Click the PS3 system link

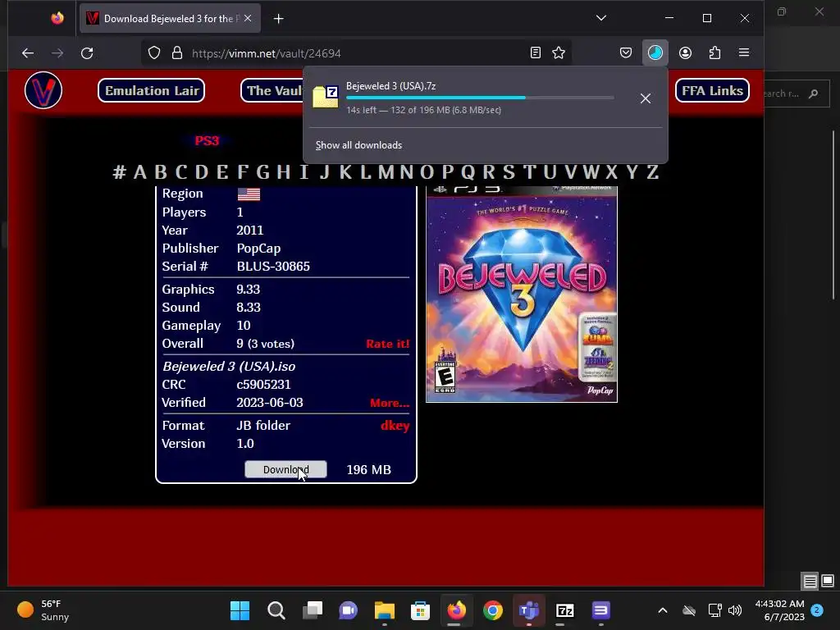[x=207, y=141]
